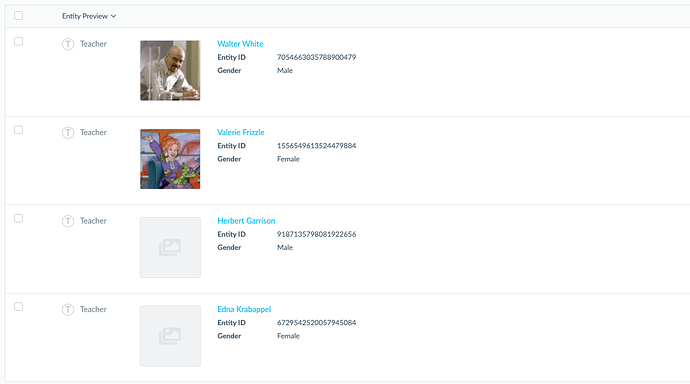Click the Teacher type icon beside Herbert Garrison
This screenshot has height=384, width=690.
[x=68, y=221]
